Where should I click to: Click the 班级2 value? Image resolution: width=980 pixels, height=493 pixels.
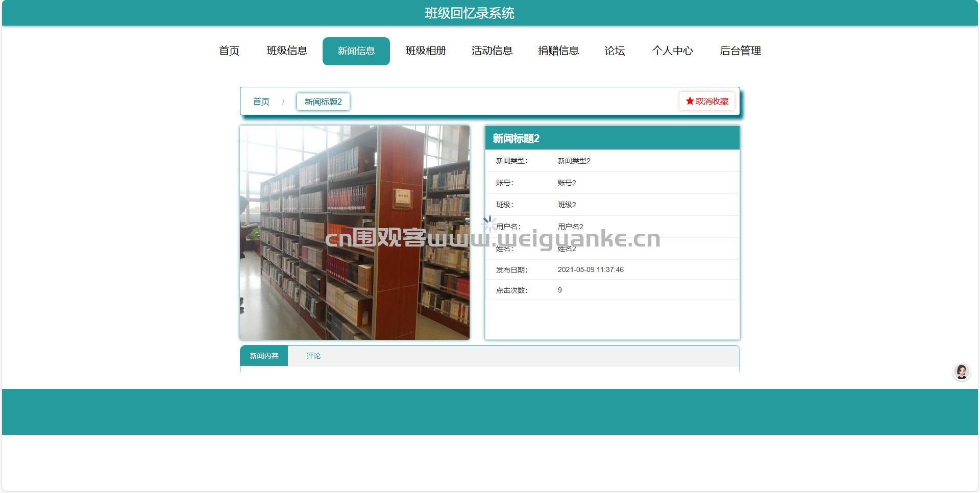coord(567,205)
